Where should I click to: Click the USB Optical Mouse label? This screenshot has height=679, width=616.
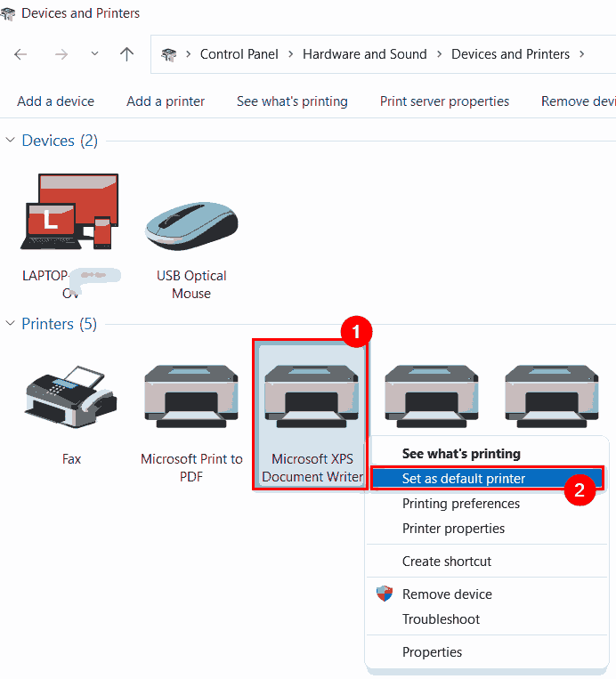tap(191, 285)
